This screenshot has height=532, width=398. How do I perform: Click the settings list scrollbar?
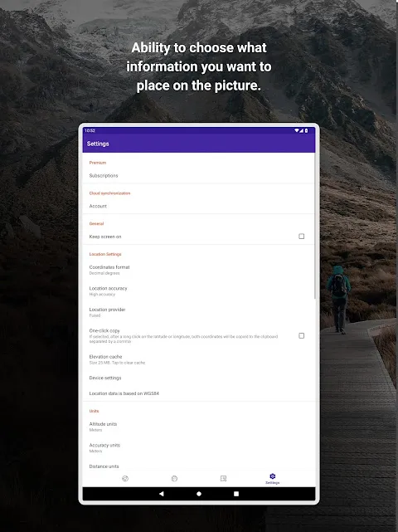click(314, 226)
